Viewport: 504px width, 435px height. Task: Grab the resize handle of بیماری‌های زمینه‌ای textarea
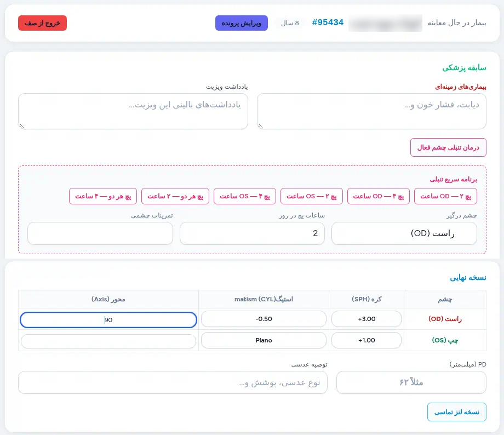(x=260, y=126)
